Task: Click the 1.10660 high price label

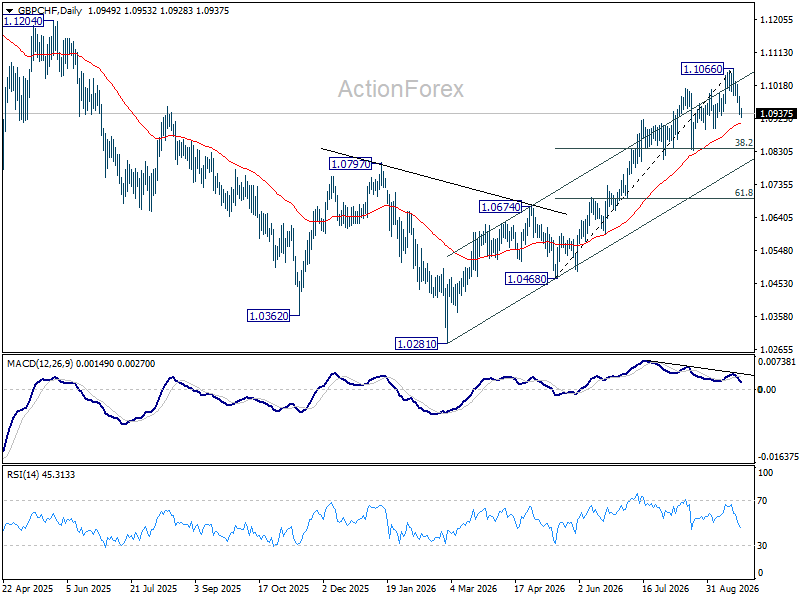Action: point(703,69)
